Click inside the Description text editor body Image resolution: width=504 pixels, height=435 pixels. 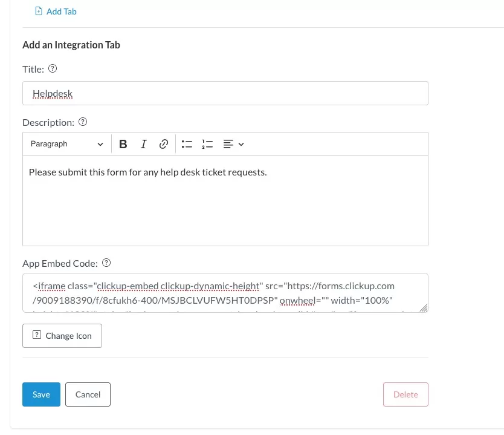point(225,206)
